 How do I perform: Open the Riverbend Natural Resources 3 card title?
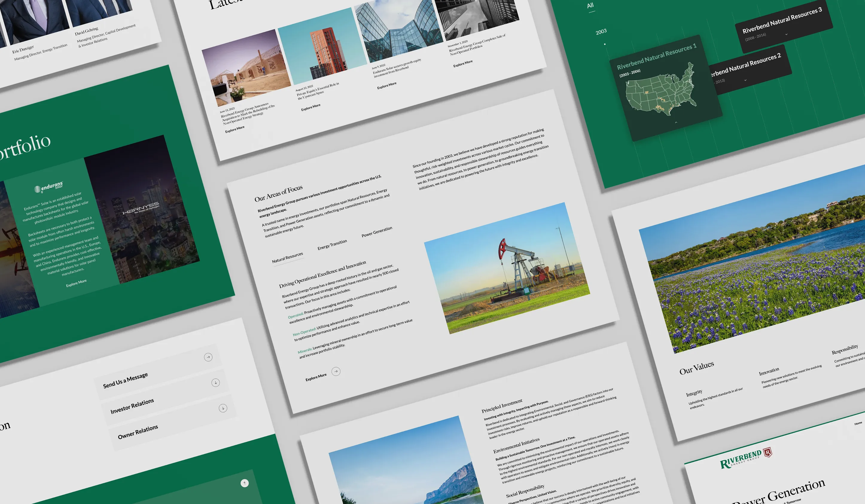[782, 20]
